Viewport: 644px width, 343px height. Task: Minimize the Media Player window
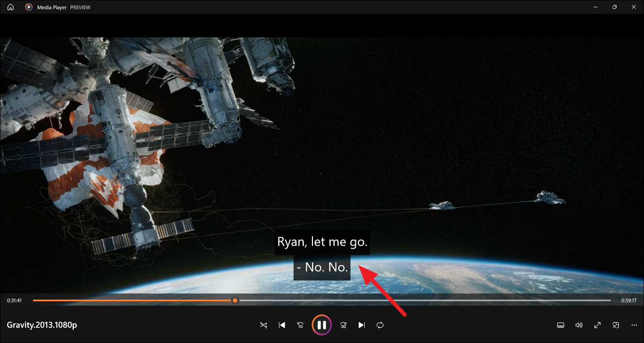pos(596,7)
